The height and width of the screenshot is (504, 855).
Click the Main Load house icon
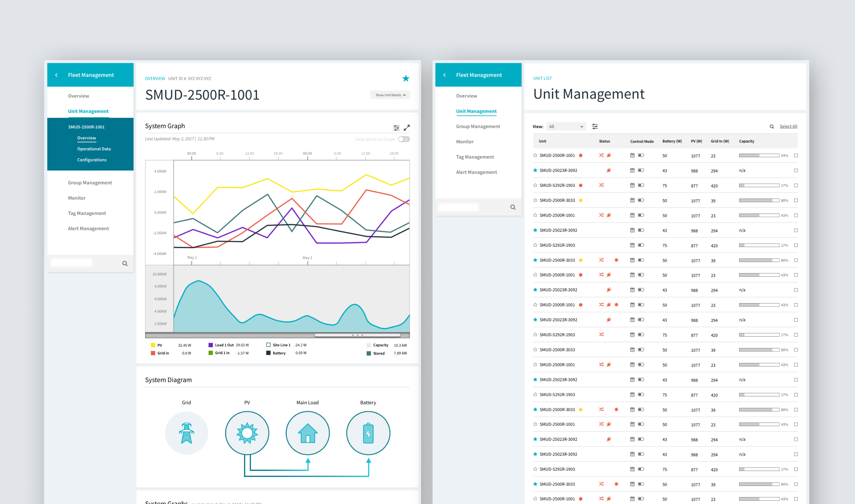308,433
